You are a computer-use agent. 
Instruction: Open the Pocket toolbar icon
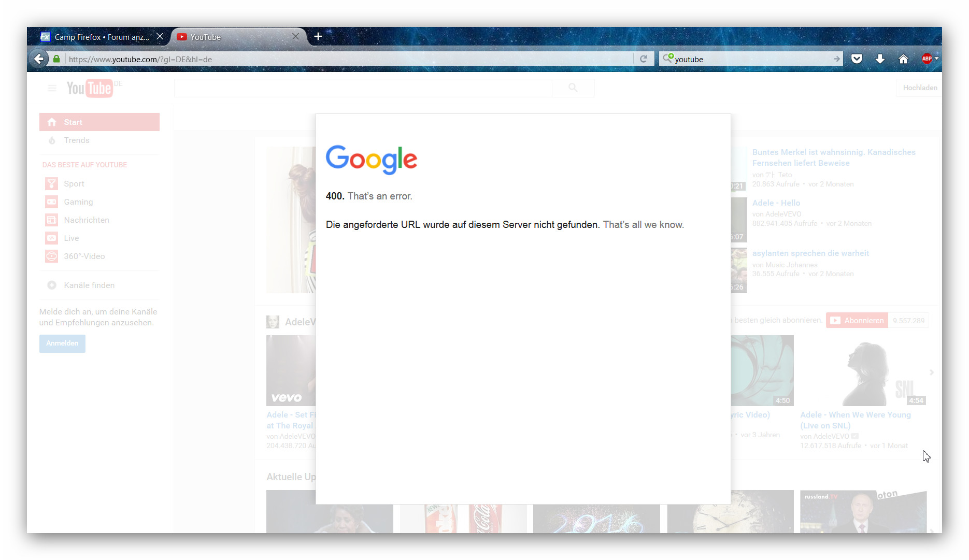point(857,59)
